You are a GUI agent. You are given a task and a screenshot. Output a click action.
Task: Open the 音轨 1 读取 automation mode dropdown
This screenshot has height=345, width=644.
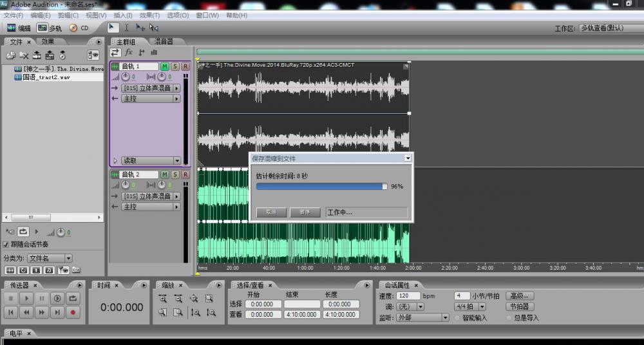pos(151,160)
